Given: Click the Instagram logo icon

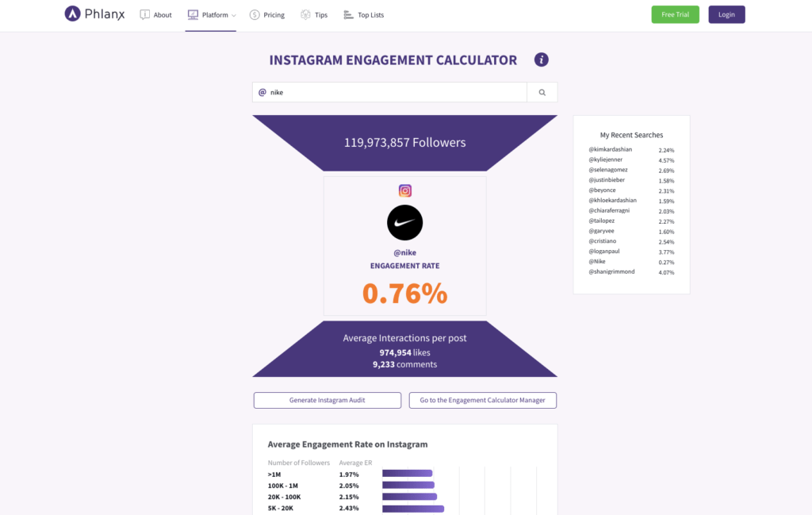Looking at the screenshot, I should [405, 190].
